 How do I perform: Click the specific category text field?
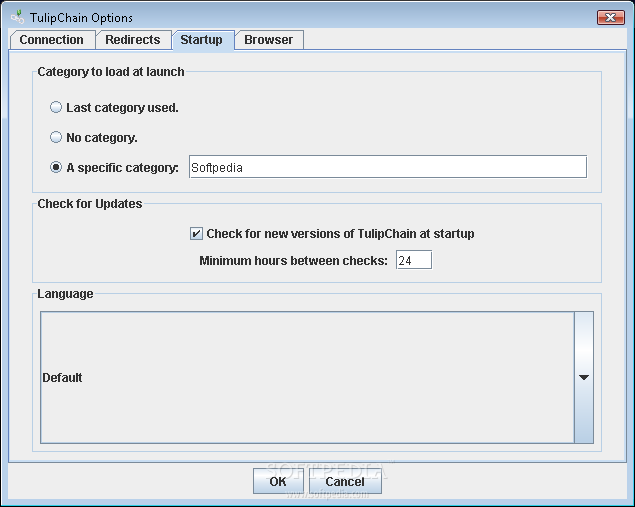pos(387,167)
